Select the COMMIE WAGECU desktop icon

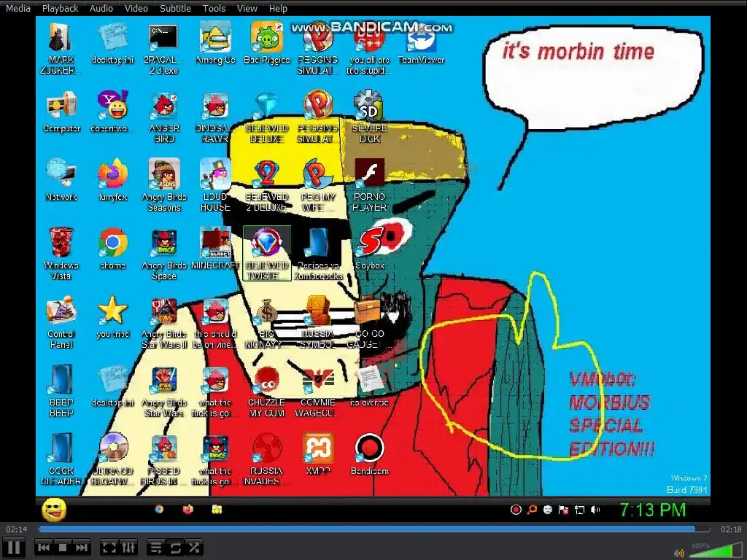318,392
